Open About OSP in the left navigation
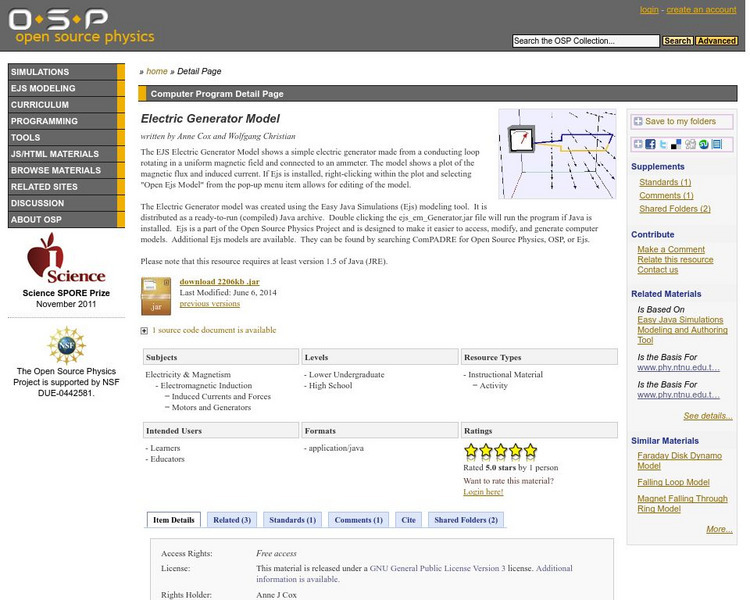This screenshot has width=750, height=600. (66, 220)
